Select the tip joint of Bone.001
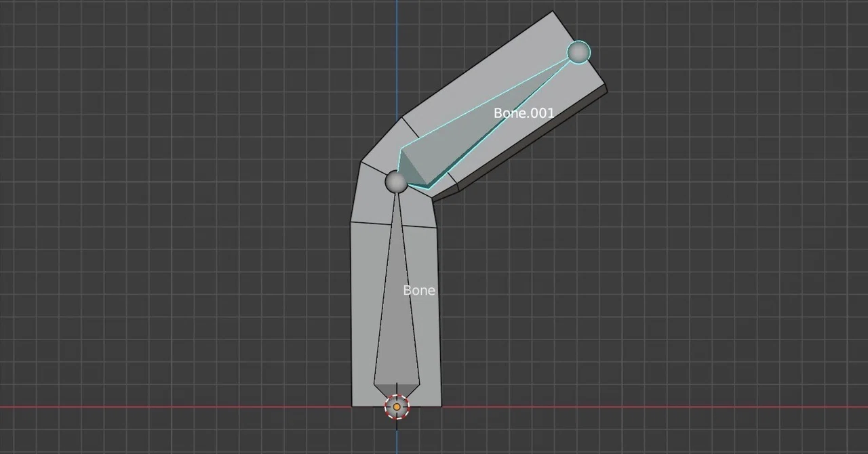The image size is (868, 454). click(x=578, y=52)
